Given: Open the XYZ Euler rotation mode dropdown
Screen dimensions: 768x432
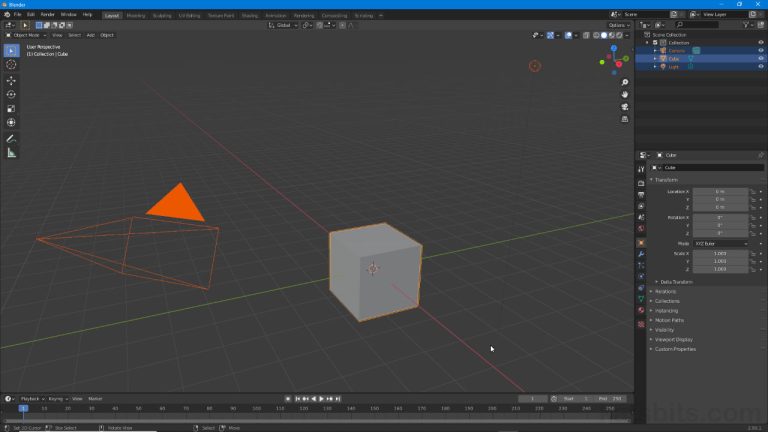Looking at the screenshot, I should pyautogui.click(x=719, y=243).
